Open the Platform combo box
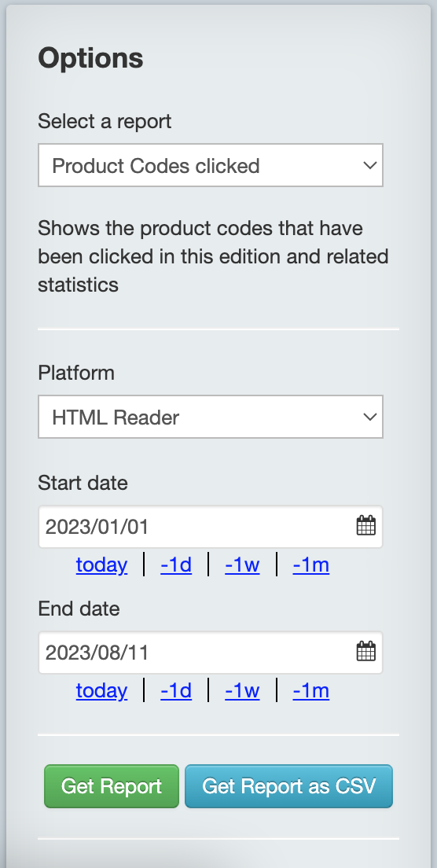437x868 pixels. click(210, 416)
